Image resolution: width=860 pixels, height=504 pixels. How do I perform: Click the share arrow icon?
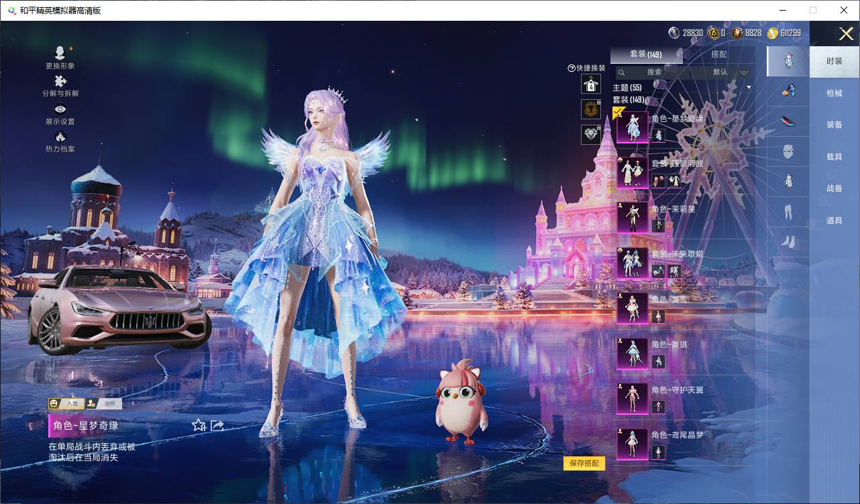coord(217,426)
